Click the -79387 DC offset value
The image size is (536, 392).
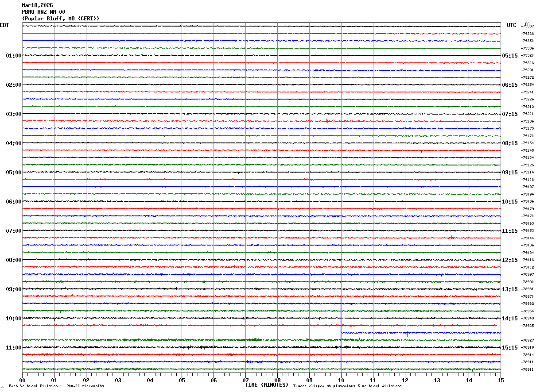pyautogui.click(x=528, y=27)
